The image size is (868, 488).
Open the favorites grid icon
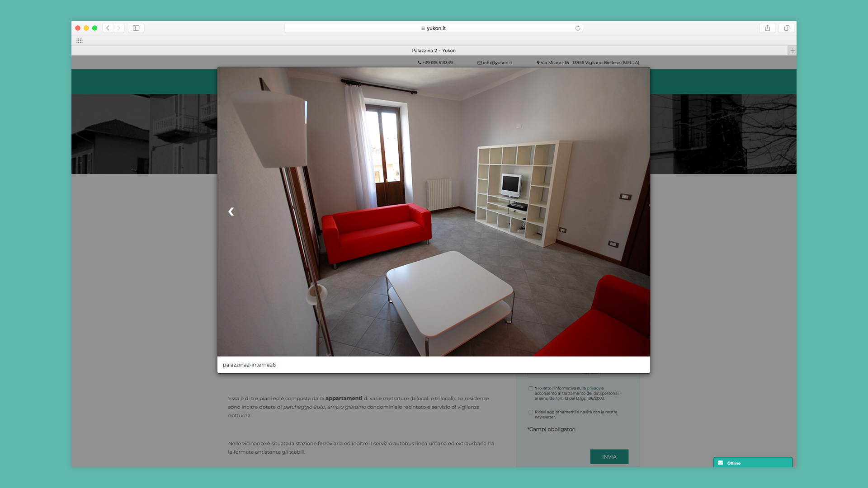[x=80, y=41]
